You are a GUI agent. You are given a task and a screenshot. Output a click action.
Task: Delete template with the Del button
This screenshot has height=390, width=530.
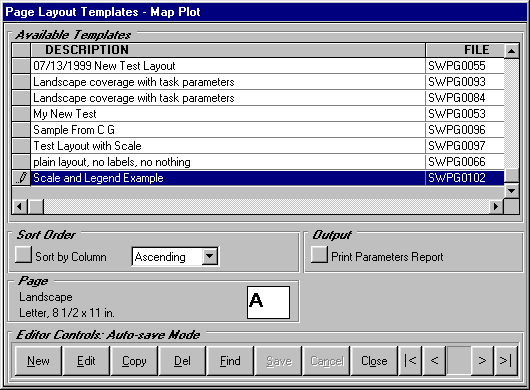click(182, 361)
